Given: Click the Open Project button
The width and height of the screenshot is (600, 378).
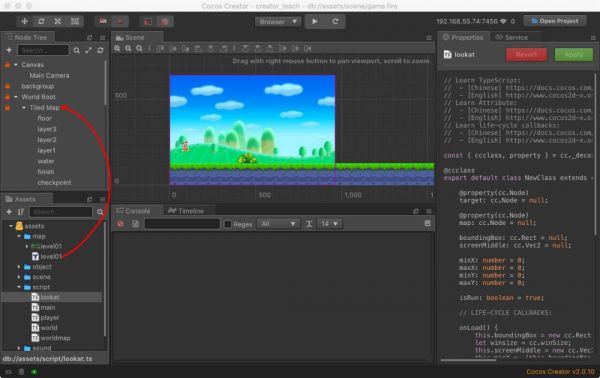Looking at the screenshot, I should click(555, 21).
